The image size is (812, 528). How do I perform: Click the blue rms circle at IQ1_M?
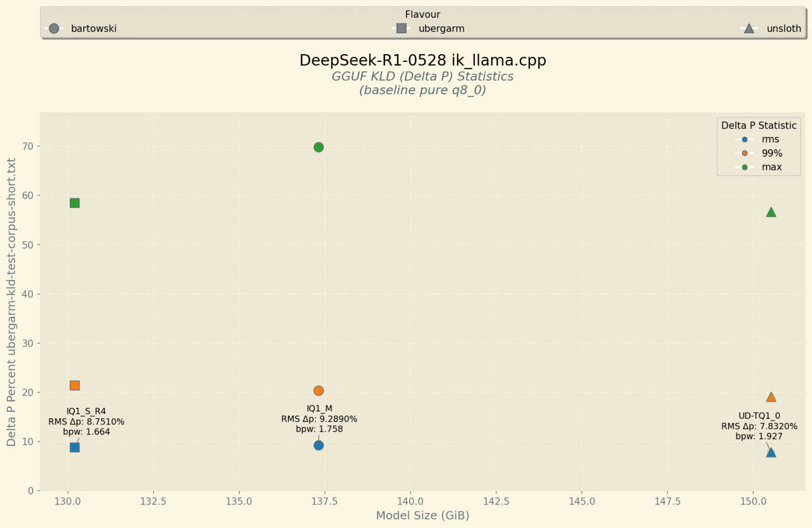coord(319,445)
